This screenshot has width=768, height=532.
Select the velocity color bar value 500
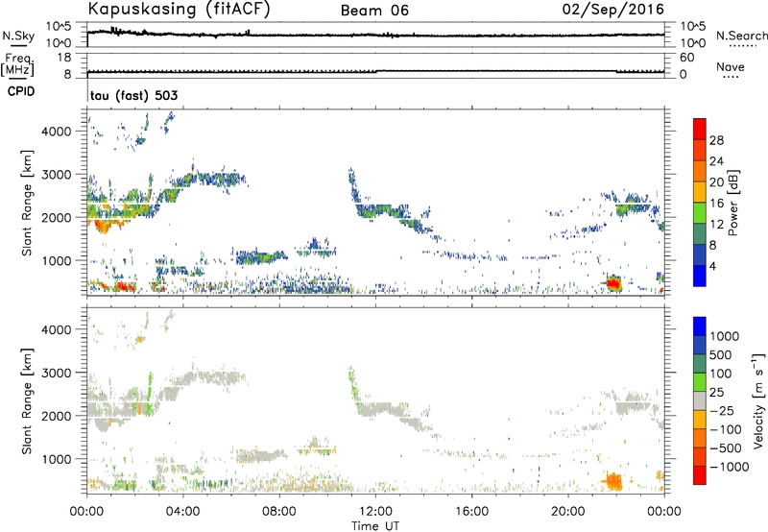click(721, 354)
